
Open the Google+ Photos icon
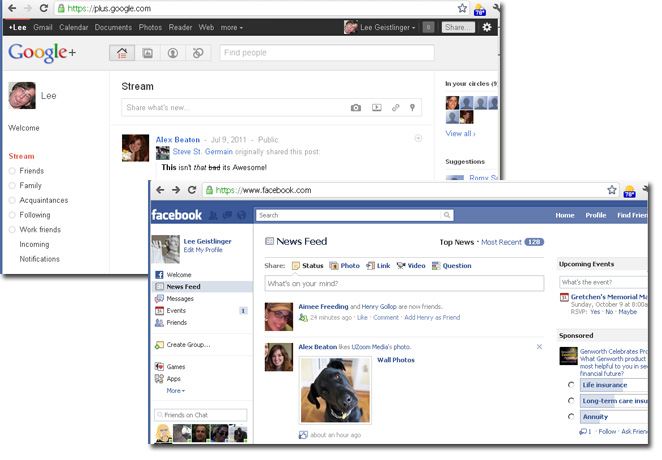(147, 53)
